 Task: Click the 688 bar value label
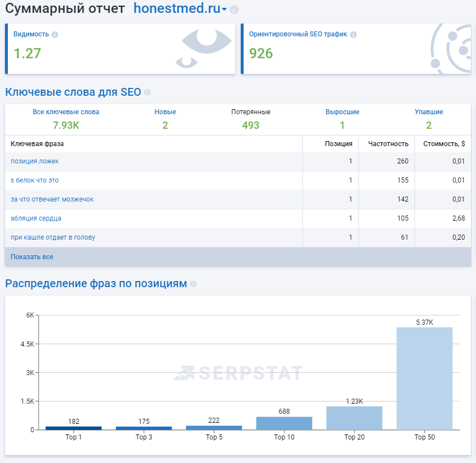284,411
